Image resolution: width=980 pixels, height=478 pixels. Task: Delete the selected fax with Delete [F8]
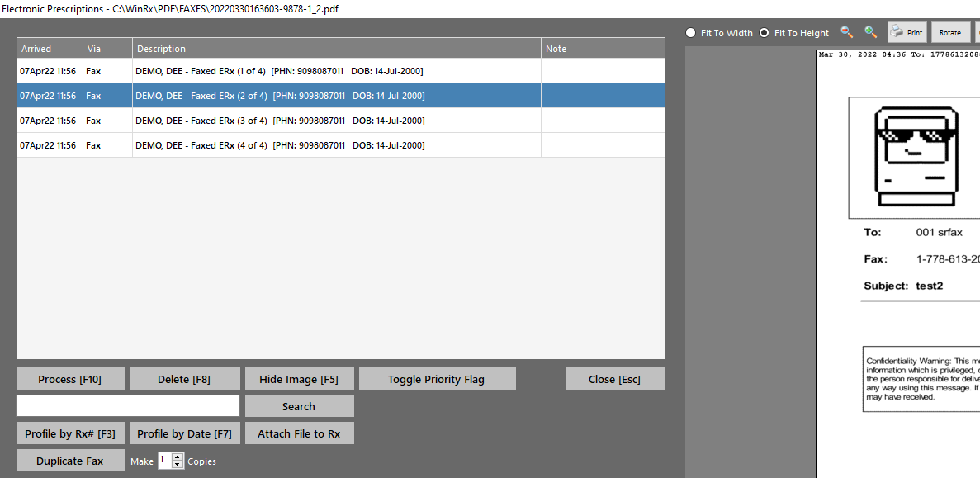coord(184,379)
